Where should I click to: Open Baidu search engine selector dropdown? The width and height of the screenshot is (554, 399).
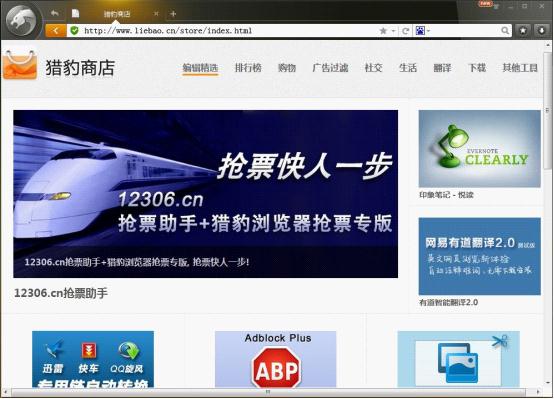(423, 31)
